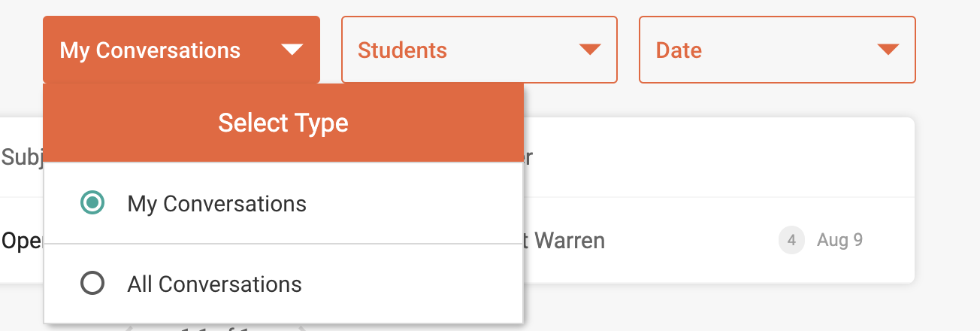Choose the My Conversations option label in list
The image size is (980, 331).
(217, 204)
